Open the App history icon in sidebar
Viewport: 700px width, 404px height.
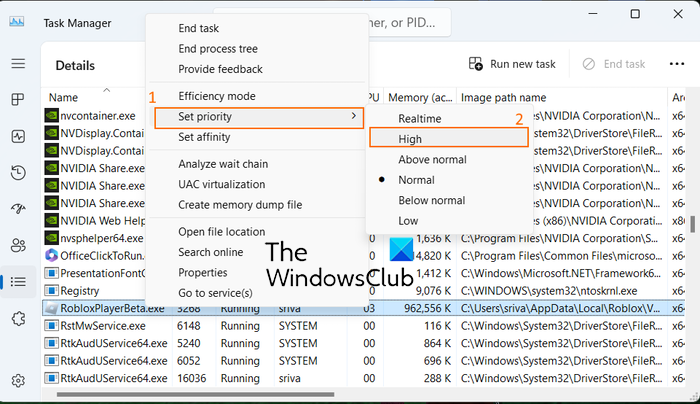[x=18, y=172]
